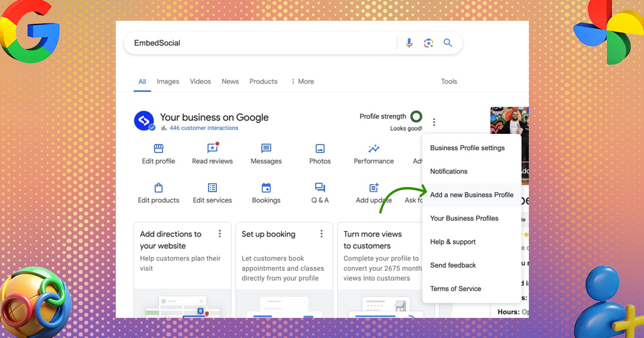The image size is (644, 338).
Task: Select the All search tab
Action: pyautogui.click(x=142, y=82)
